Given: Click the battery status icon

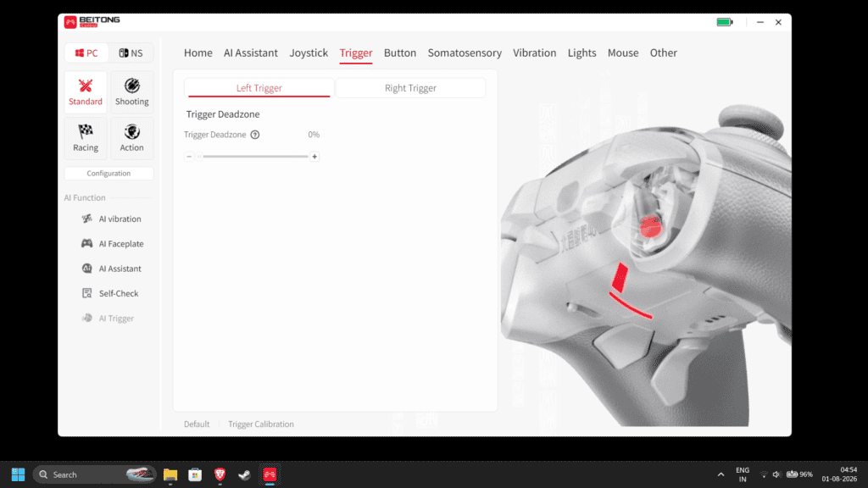Looking at the screenshot, I should click(725, 22).
